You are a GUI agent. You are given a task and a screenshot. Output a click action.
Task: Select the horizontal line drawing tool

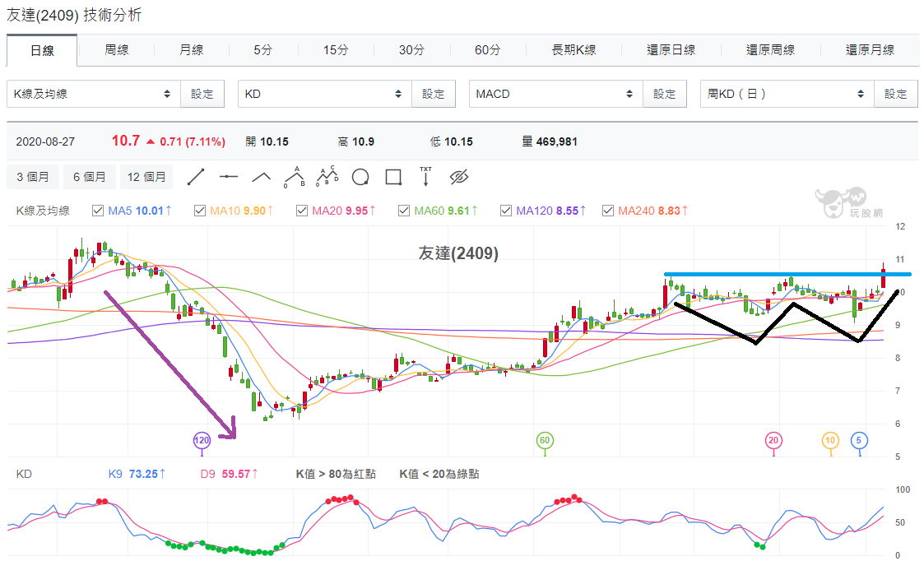tap(229, 177)
